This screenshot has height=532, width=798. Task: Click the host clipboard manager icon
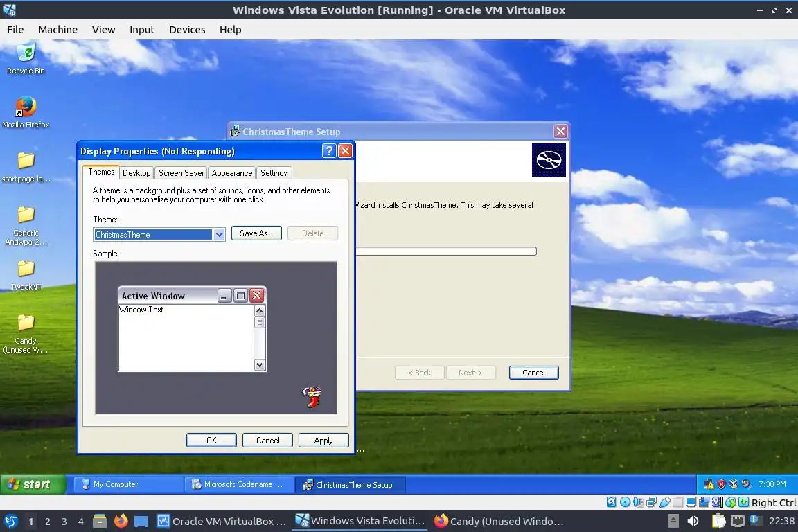pos(718,522)
